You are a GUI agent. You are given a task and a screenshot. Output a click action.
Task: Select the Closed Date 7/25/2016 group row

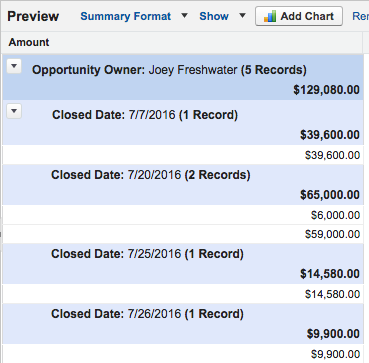point(183,264)
